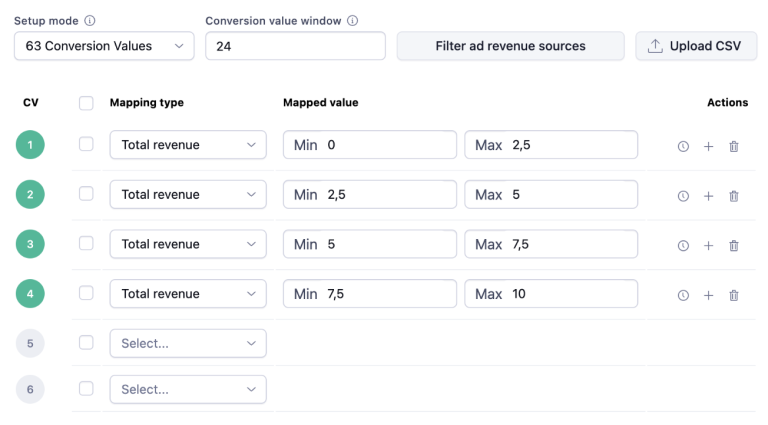
Task: Click Setup mode info icon
Action: 90,20
